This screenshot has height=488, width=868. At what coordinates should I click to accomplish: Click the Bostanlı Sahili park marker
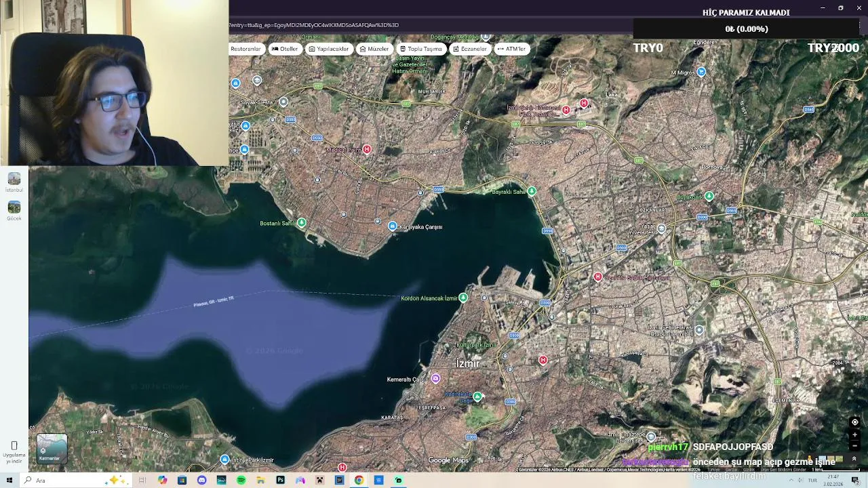[302, 222]
